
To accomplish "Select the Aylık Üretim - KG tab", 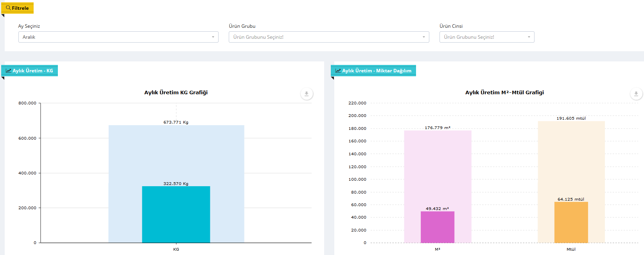I will click(30, 71).
